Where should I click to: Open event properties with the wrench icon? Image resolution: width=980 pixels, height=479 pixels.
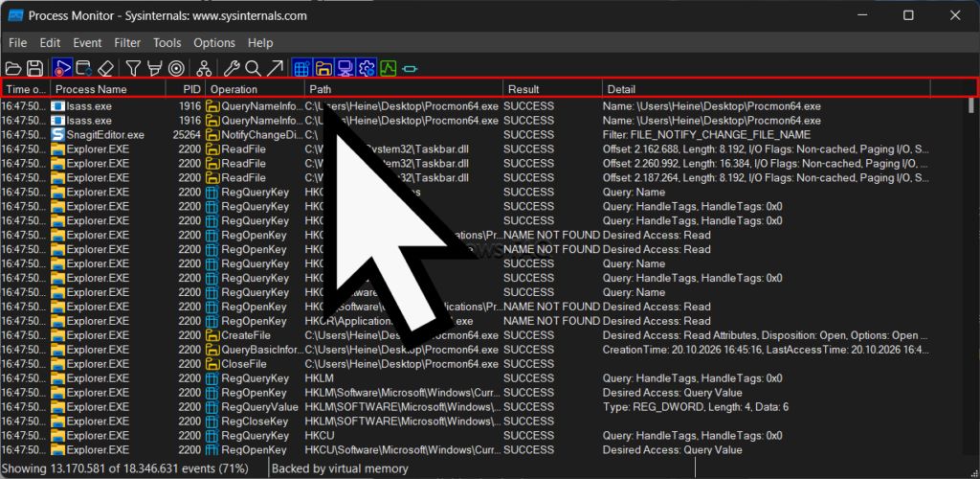232,68
